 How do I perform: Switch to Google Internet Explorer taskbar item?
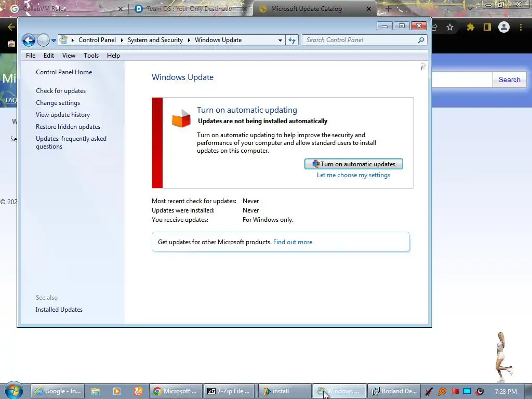tap(58, 391)
